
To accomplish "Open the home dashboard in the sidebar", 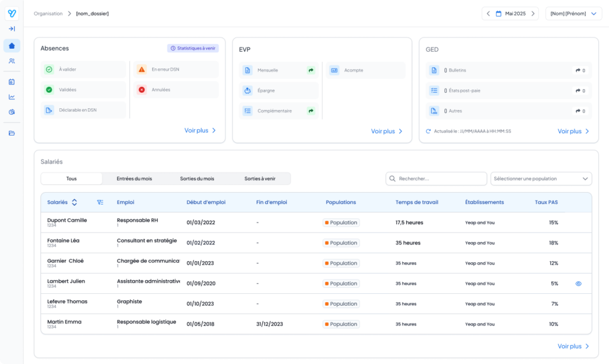I will (11, 46).
